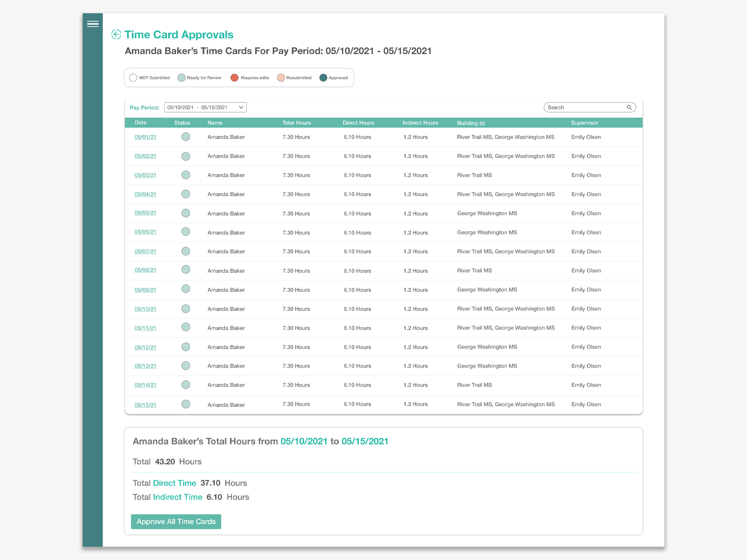This screenshot has width=747, height=560.
Task: Click the status circle for row 05/13/21
Action: tap(186, 366)
